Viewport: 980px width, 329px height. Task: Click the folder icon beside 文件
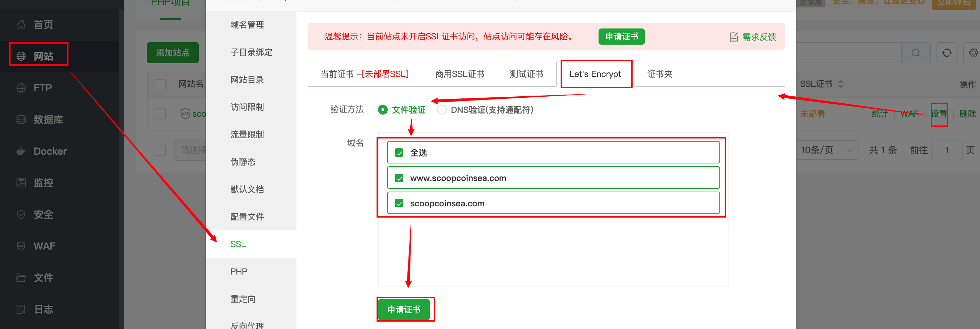21,278
